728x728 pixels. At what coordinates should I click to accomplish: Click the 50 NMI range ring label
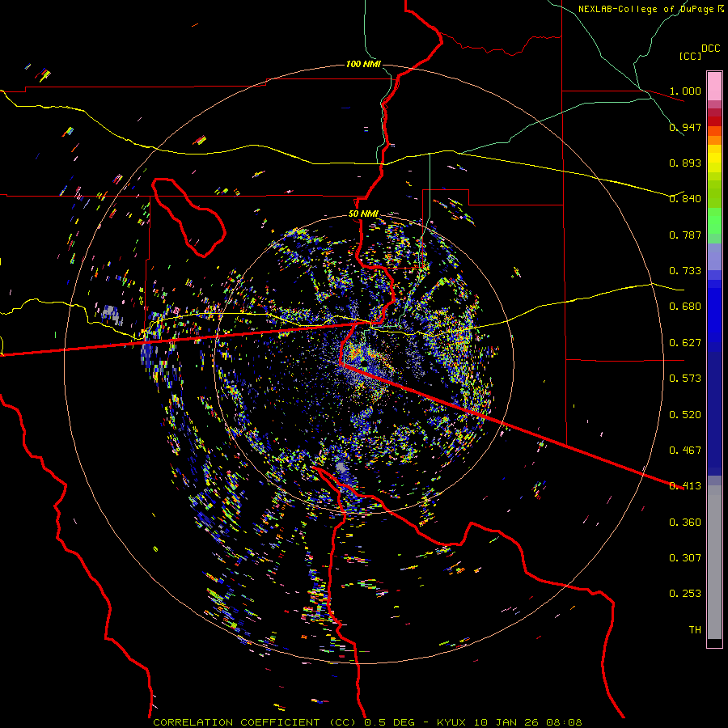(363, 214)
